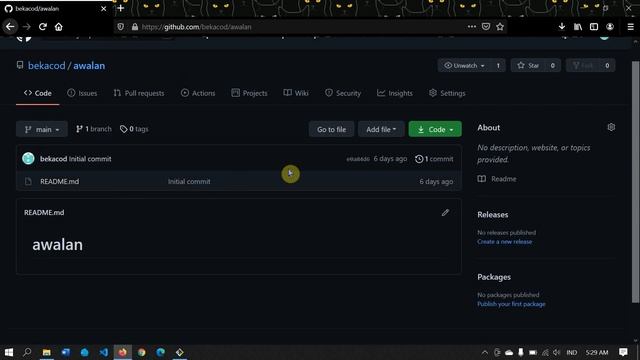
Task: Open the Issues tab
Action: 82,93
